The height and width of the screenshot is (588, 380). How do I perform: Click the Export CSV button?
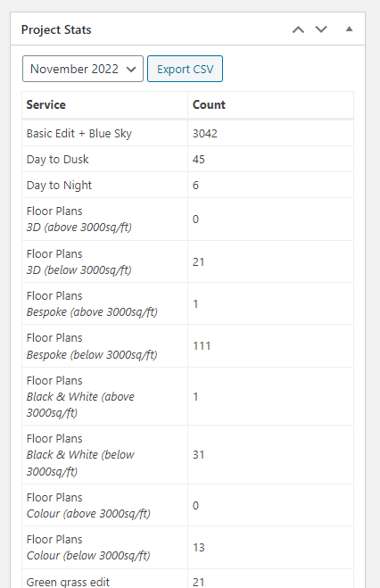pyautogui.click(x=186, y=69)
